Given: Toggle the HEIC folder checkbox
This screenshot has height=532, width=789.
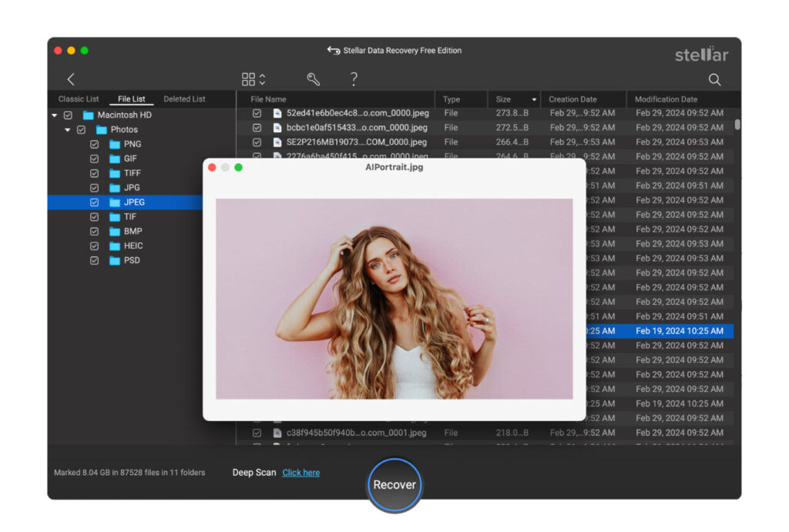Looking at the screenshot, I should [94, 246].
